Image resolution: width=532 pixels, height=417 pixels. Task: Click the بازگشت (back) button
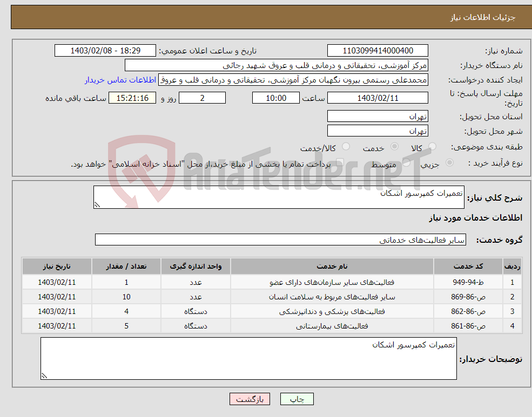(250, 399)
